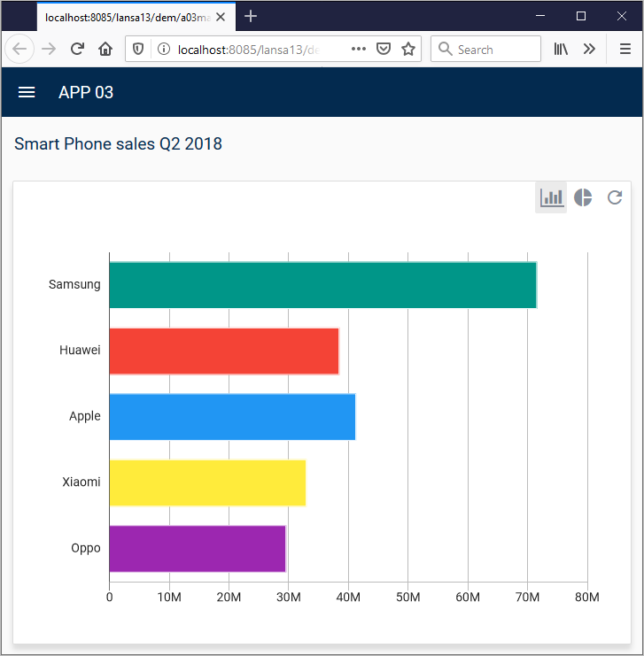Click the teal Samsung bar
This screenshot has height=656, width=644.
click(322, 285)
